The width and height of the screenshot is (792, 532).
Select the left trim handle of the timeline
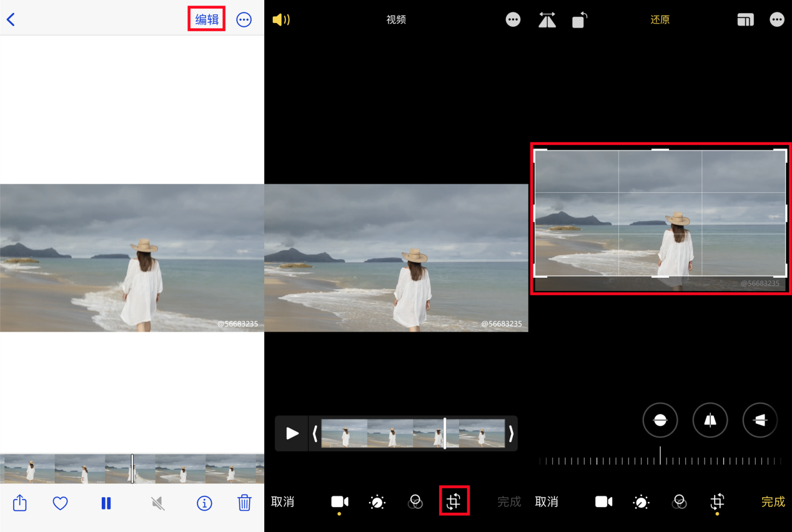315,433
